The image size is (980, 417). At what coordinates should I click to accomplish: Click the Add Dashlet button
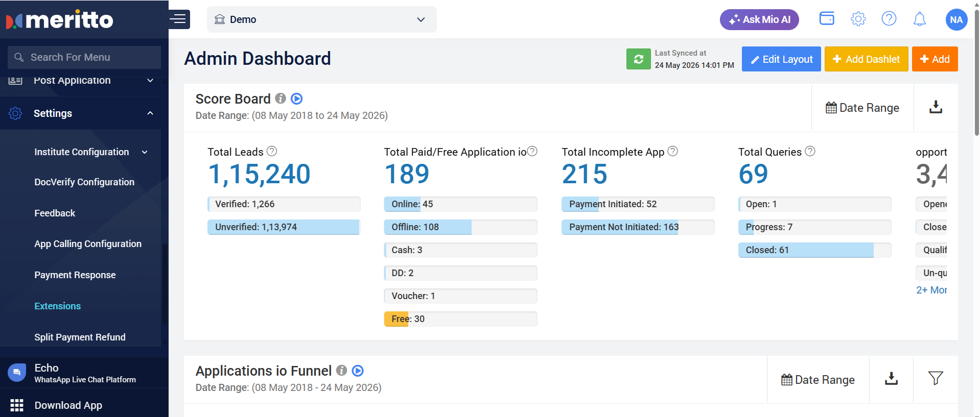point(866,59)
